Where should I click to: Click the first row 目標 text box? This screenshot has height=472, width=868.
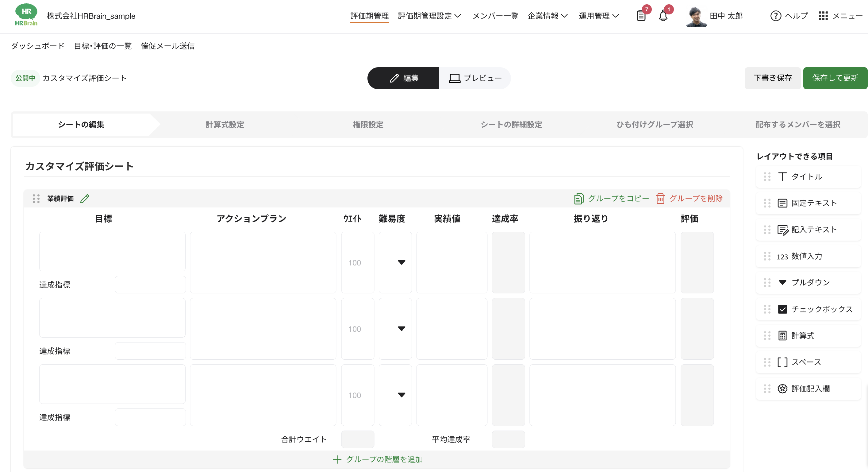pos(112,251)
